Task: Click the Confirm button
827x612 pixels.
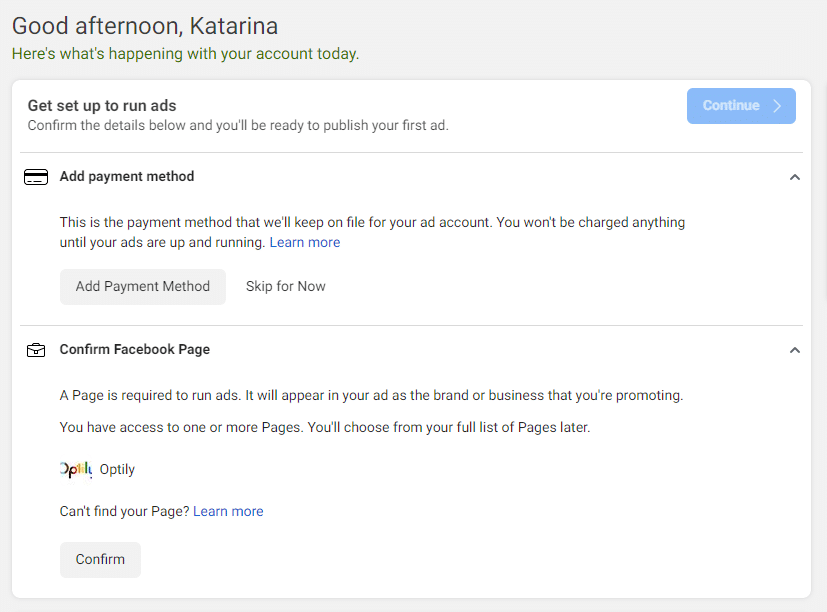Action: click(100, 559)
